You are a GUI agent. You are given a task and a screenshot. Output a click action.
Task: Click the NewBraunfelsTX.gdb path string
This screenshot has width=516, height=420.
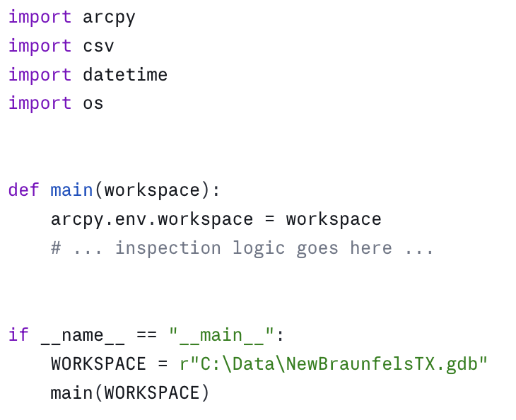[x=334, y=364]
